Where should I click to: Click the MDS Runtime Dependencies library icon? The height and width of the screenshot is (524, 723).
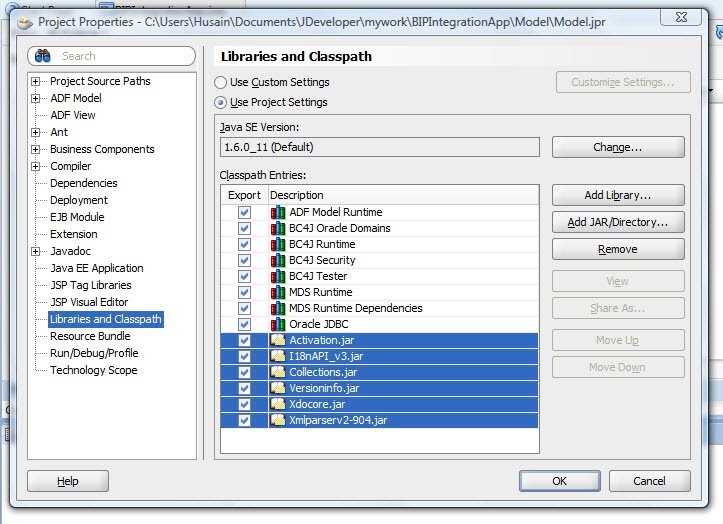coord(278,308)
